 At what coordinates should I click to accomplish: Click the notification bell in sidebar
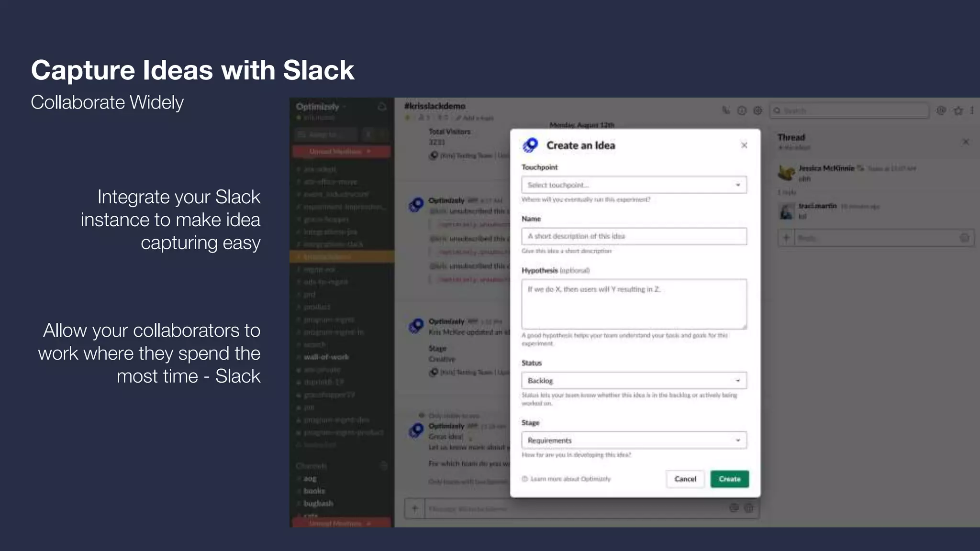click(382, 107)
